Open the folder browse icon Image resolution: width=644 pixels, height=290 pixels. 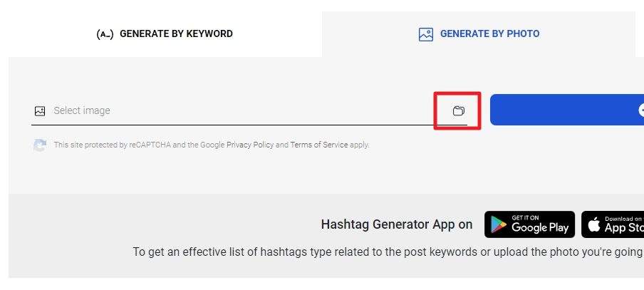[x=458, y=110]
